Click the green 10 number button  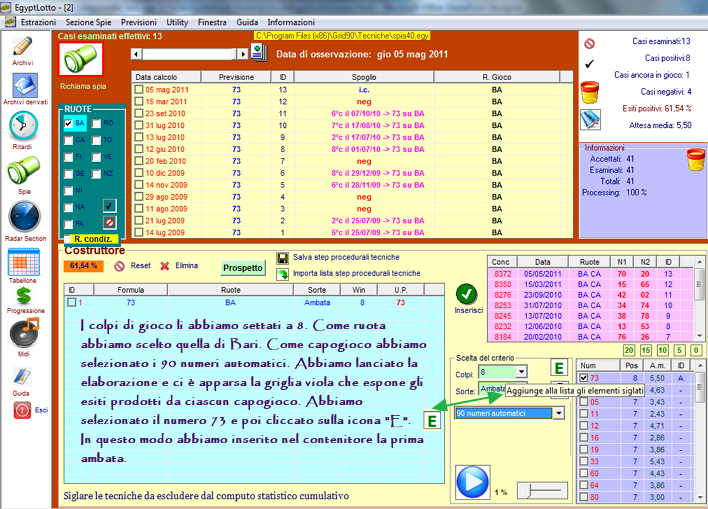pos(663,350)
